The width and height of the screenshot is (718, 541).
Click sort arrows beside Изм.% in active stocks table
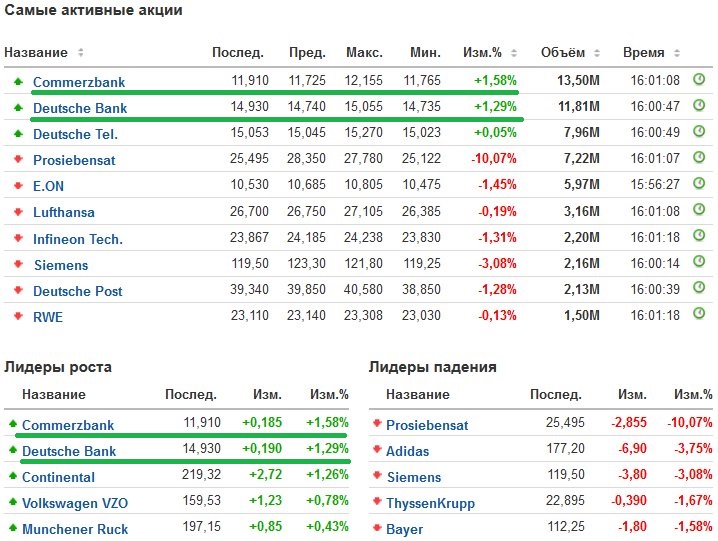[x=513, y=53]
